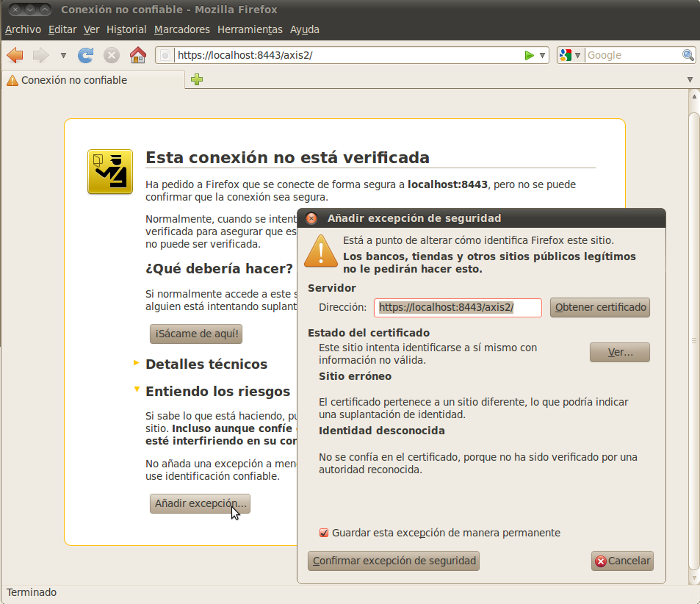Close the 'Añadir excepción de seguridad' dialog

(x=311, y=218)
